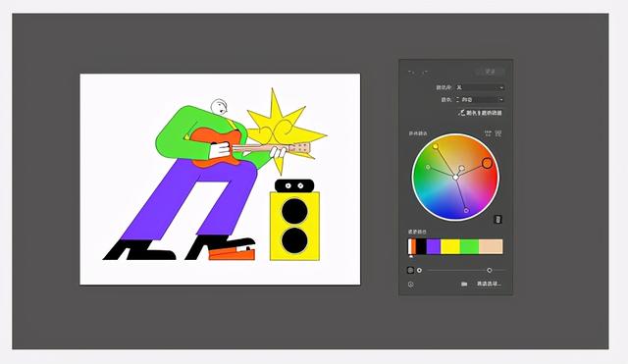
Task: Click the orange swatch in prominent colors bar
Action: 414,246
